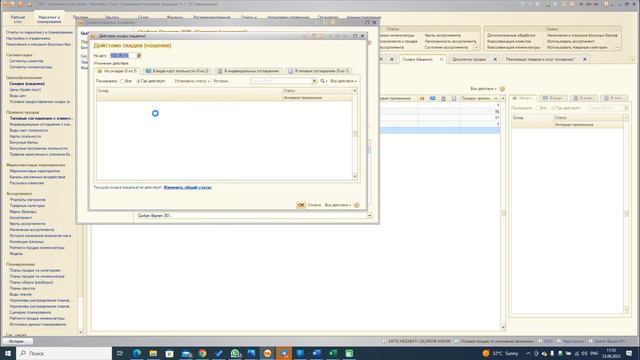Open Все действия menu in dialog toolbar
Viewport: 640px width, 360px height.
(x=343, y=81)
